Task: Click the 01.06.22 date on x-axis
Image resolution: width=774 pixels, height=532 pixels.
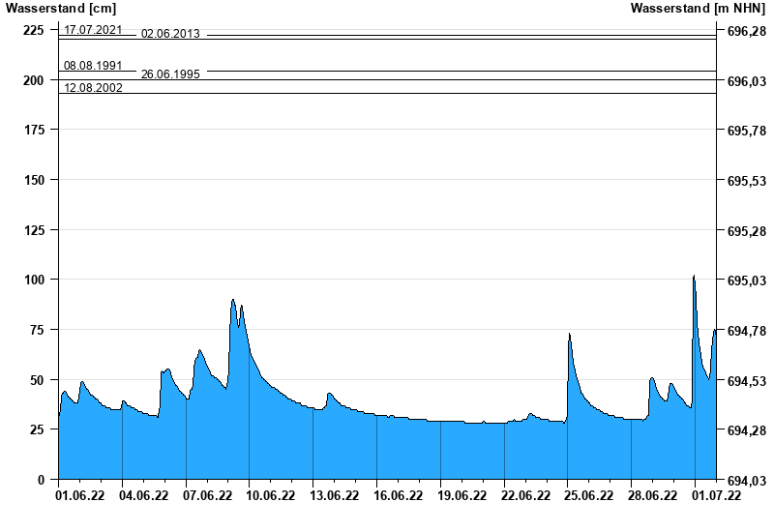Action: [x=80, y=496]
